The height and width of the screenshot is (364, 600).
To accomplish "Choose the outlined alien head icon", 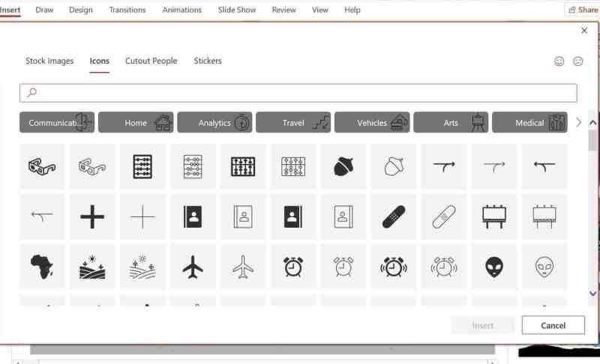I will (x=544, y=267).
